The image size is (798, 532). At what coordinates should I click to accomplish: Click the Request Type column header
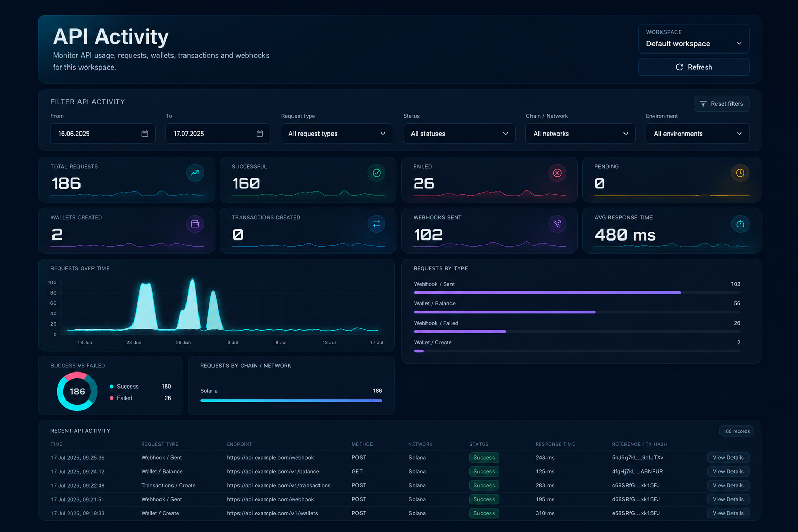(159, 444)
